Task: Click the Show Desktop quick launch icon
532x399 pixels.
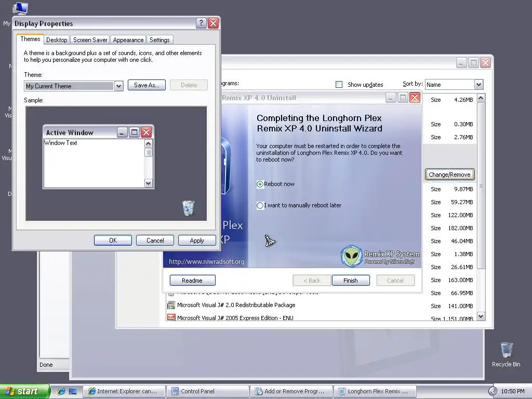Action: point(73,391)
